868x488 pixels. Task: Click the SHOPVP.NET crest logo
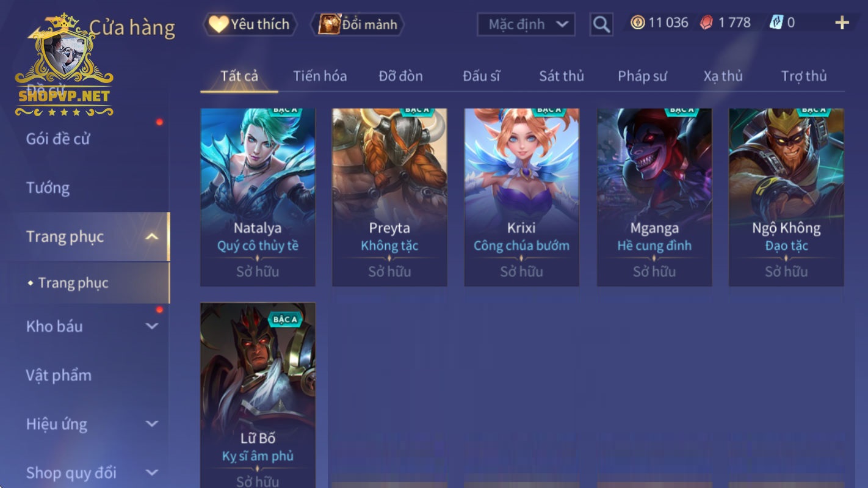point(64,65)
